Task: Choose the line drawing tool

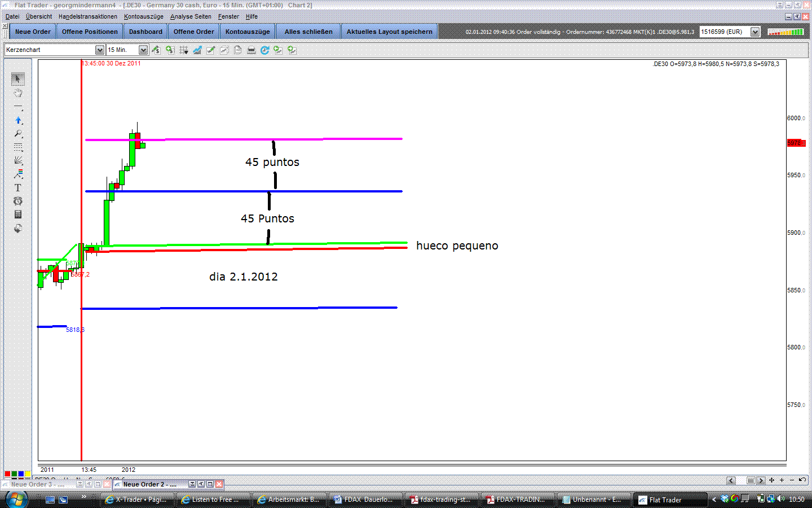Action: [x=18, y=107]
